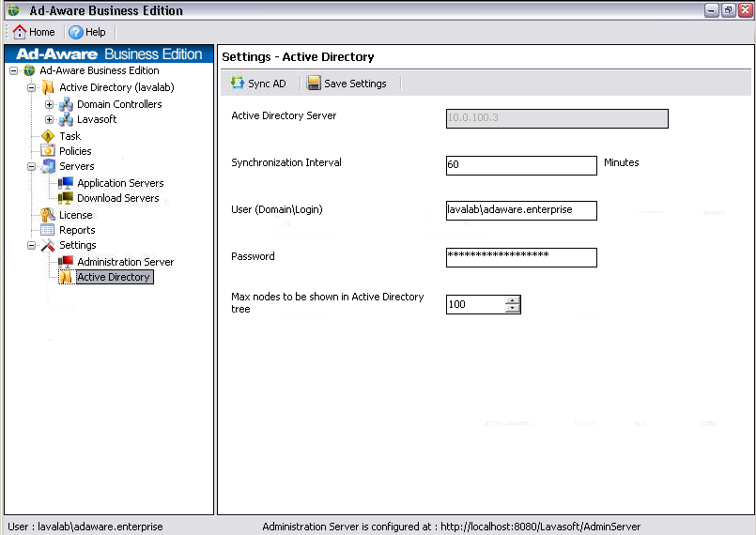Click the Reports sheet icon
The image size is (756, 535).
pos(47,230)
